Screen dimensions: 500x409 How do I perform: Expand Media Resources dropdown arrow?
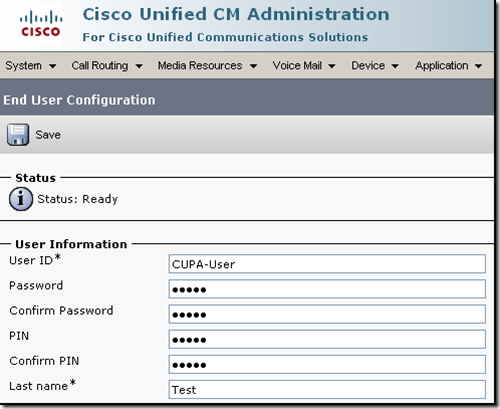(x=253, y=66)
